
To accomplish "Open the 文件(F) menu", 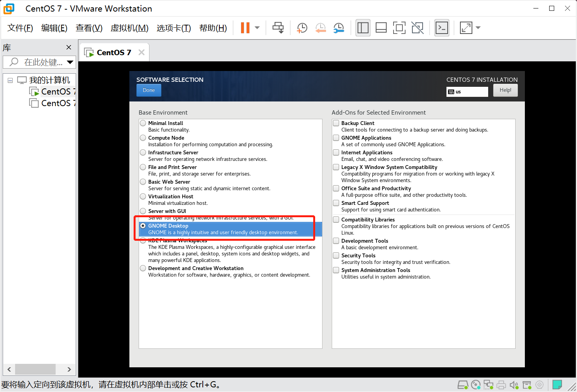I will tap(20, 28).
